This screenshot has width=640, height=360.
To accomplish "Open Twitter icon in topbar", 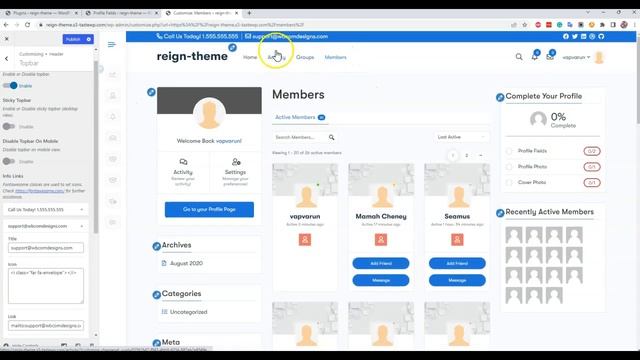I will coord(575,36).
